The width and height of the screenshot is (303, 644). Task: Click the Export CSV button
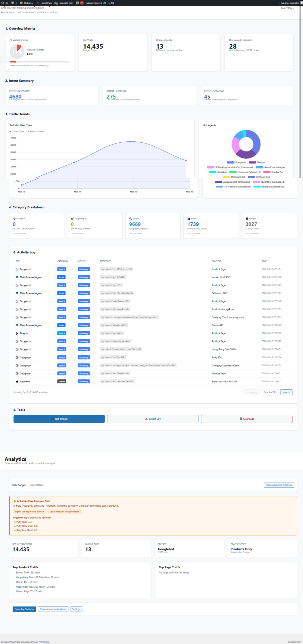pos(153,419)
